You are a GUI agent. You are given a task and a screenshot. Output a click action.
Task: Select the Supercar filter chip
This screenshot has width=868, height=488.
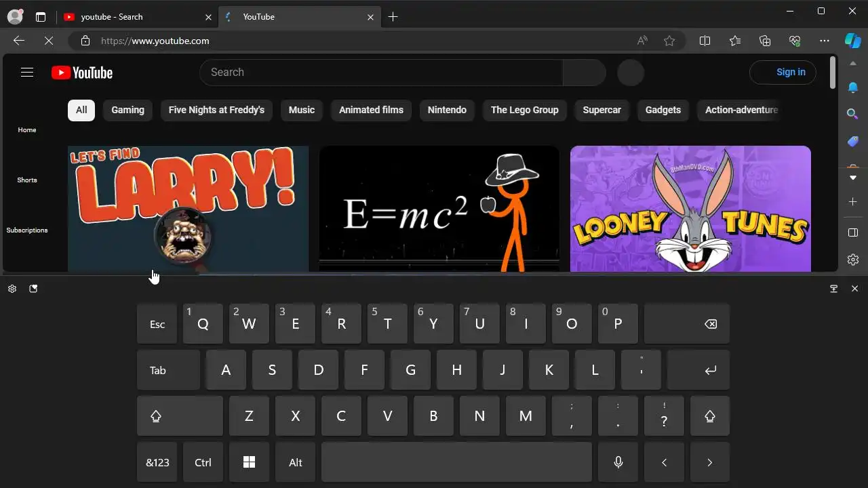[601, 110]
